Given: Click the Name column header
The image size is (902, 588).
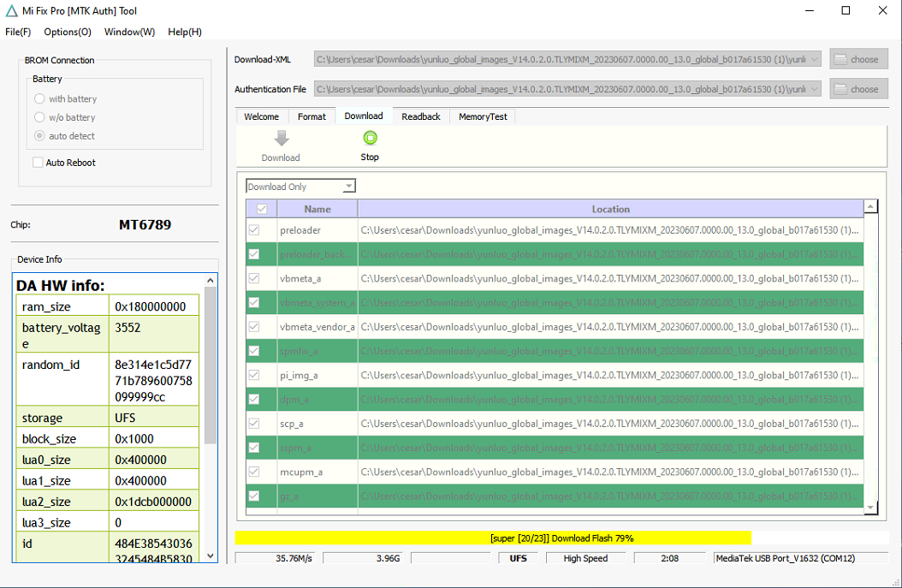Looking at the screenshot, I should (317, 210).
